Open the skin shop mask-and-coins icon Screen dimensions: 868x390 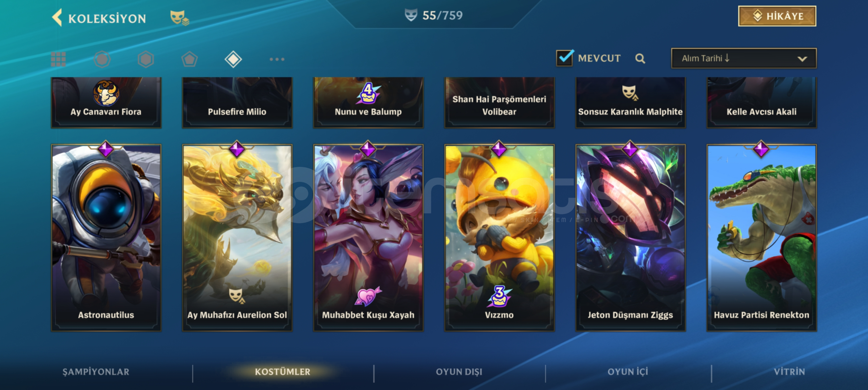click(179, 18)
